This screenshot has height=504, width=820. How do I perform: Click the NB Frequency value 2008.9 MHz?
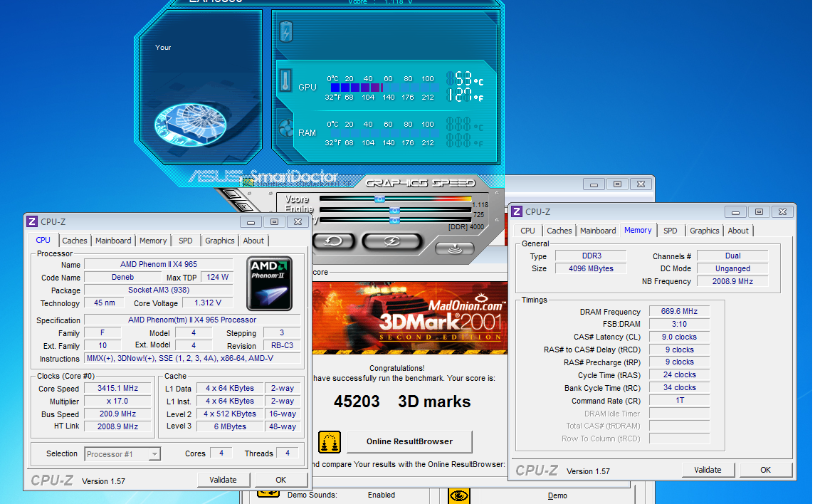tap(732, 281)
